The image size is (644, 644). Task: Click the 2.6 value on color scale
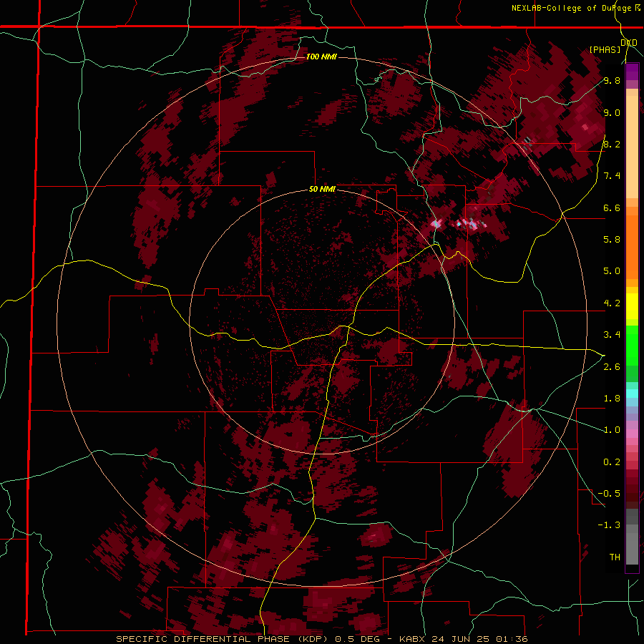pyautogui.click(x=612, y=367)
